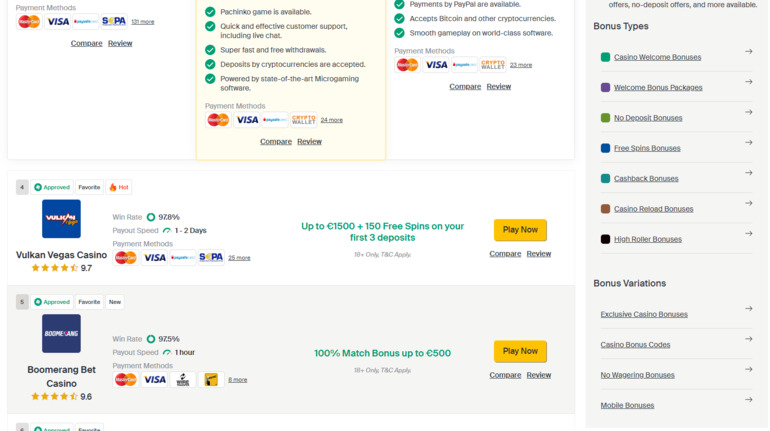
Task: Click the Crypto Wallet icon in highlighted casino card
Action: pyautogui.click(x=303, y=120)
